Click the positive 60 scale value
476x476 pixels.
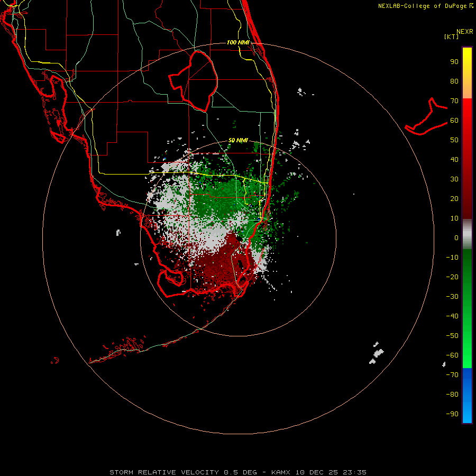(x=454, y=120)
